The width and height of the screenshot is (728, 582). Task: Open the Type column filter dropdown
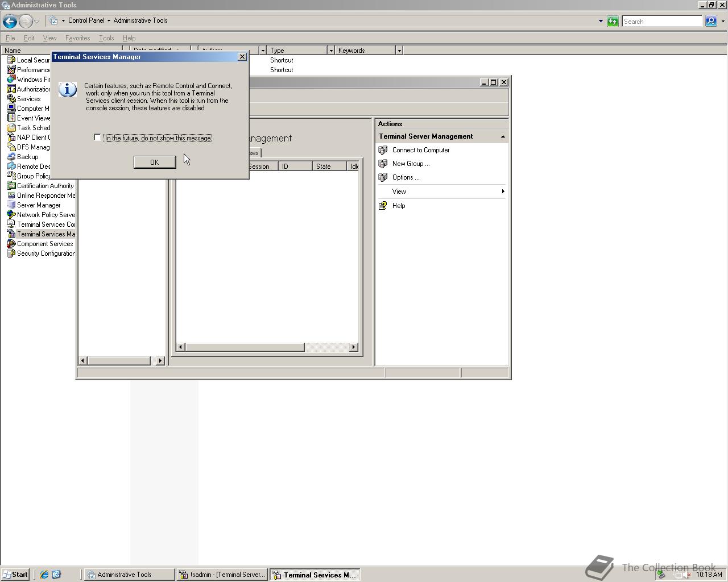[331, 51]
